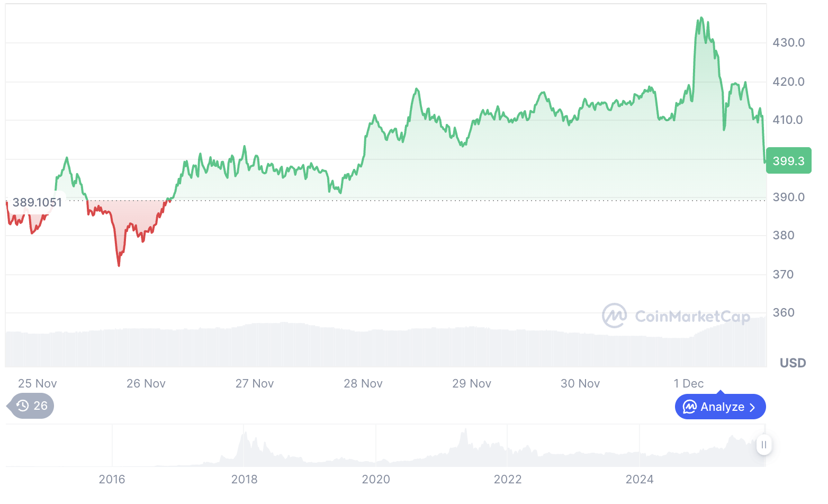Click the USD currency label

coord(793,363)
